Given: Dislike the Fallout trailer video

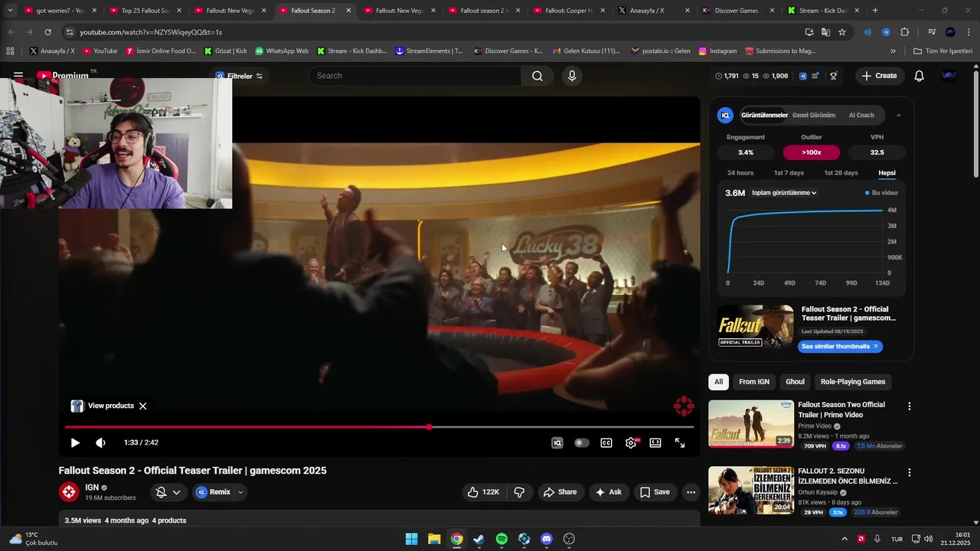Looking at the screenshot, I should [519, 492].
